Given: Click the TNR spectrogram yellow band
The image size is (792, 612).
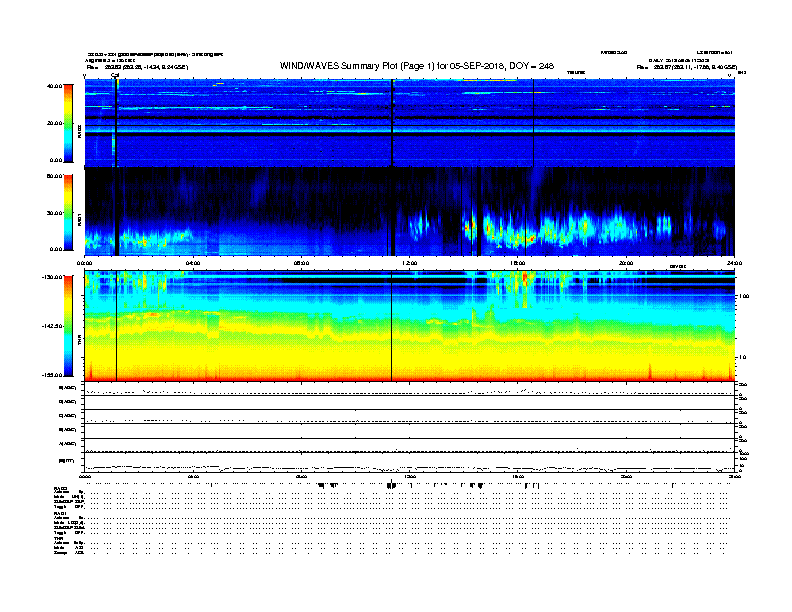Looking at the screenshot, I should (410, 356).
